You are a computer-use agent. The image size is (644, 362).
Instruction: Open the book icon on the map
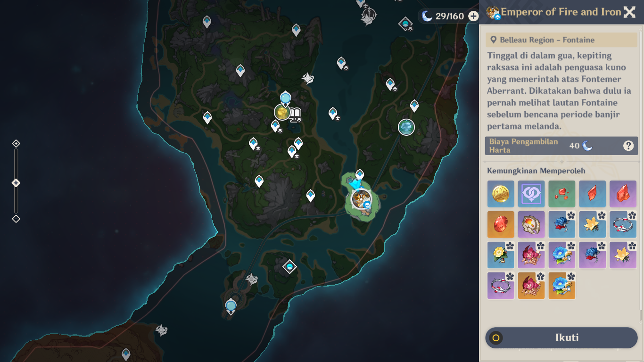point(295,113)
